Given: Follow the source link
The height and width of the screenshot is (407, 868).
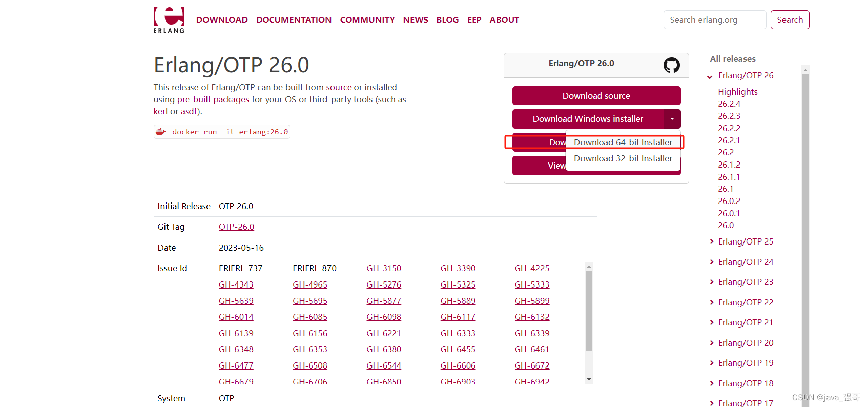Looking at the screenshot, I should [339, 87].
